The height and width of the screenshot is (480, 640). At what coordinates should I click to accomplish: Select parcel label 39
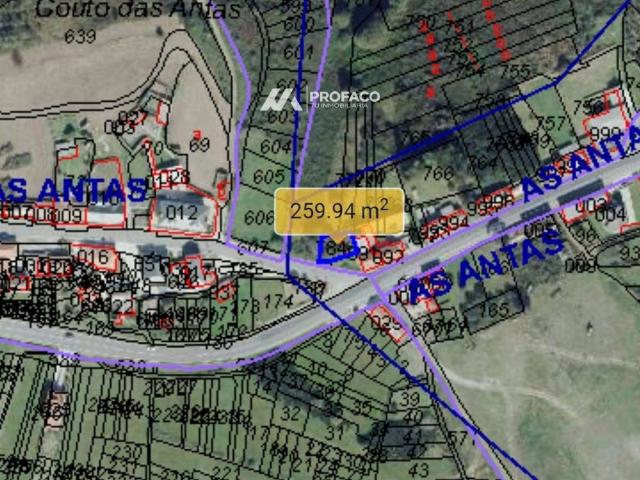410,399
